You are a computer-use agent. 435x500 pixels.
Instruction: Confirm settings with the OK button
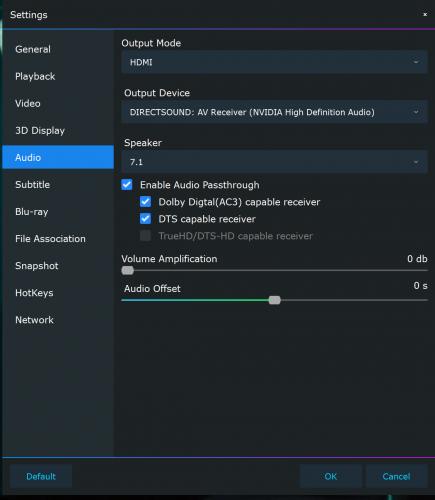[331, 476]
